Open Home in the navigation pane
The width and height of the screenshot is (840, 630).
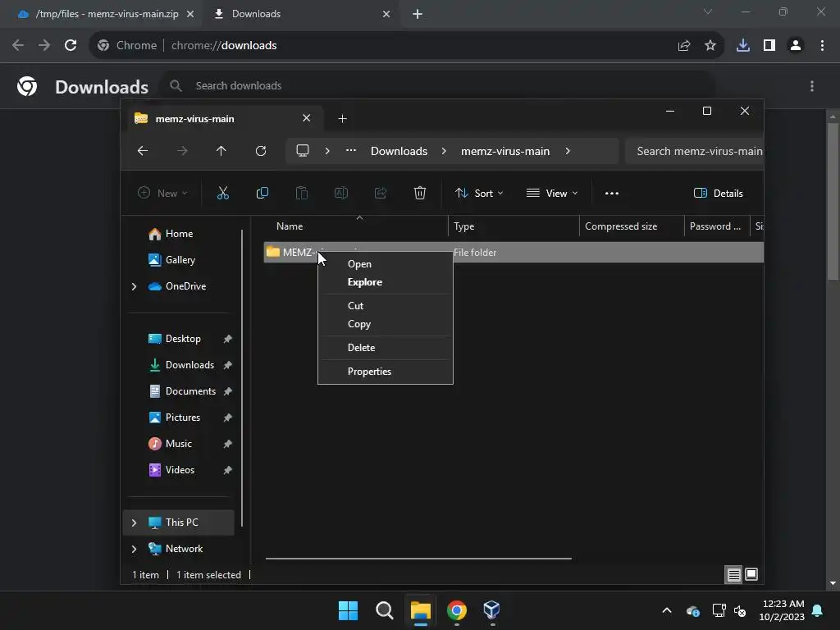tap(179, 234)
